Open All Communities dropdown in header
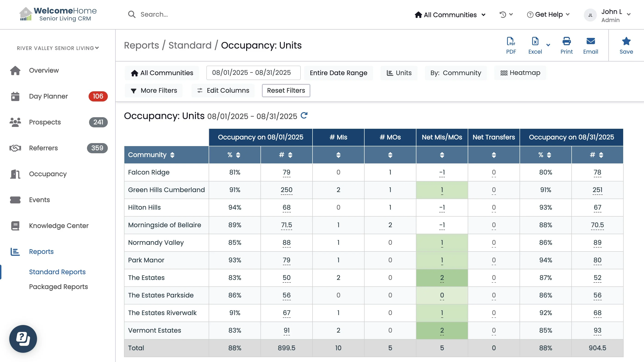This screenshot has height=362, width=644. pyautogui.click(x=450, y=15)
